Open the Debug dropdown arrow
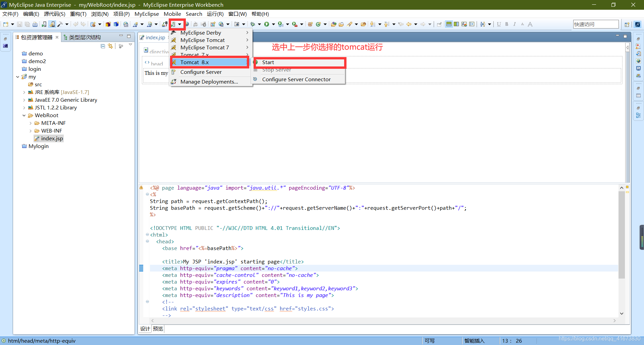This screenshot has width=644, height=345. pos(259,24)
